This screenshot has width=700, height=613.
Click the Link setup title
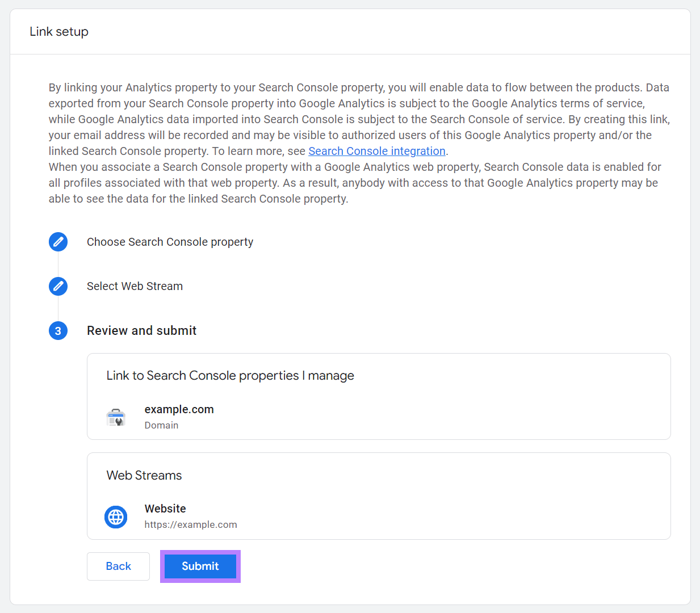(x=59, y=31)
